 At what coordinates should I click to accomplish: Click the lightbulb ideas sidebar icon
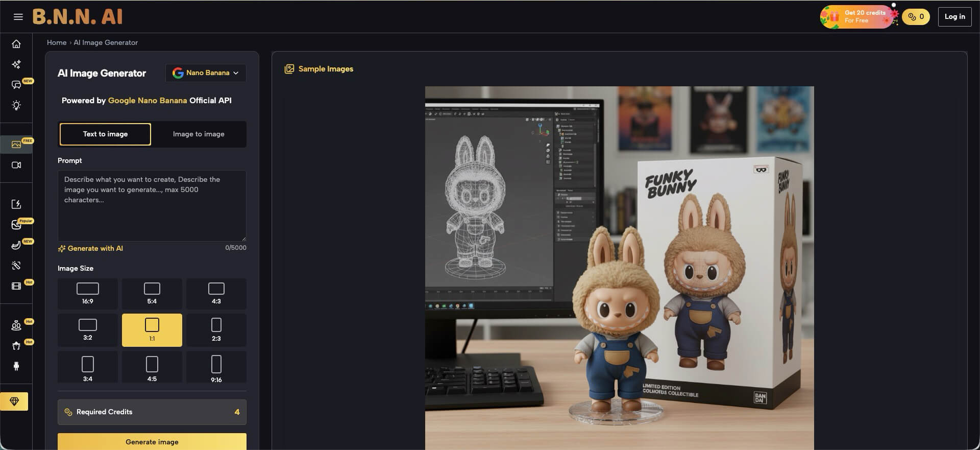(16, 106)
